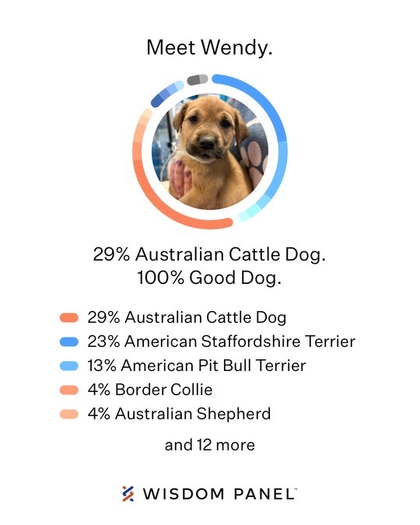This screenshot has height=525, width=420.
Task: Open the '29% Australian Cattle Dog' legend entry
Action: click(187, 317)
